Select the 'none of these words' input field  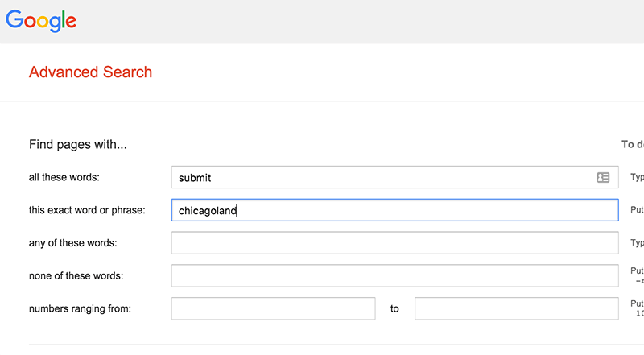click(394, 275)
